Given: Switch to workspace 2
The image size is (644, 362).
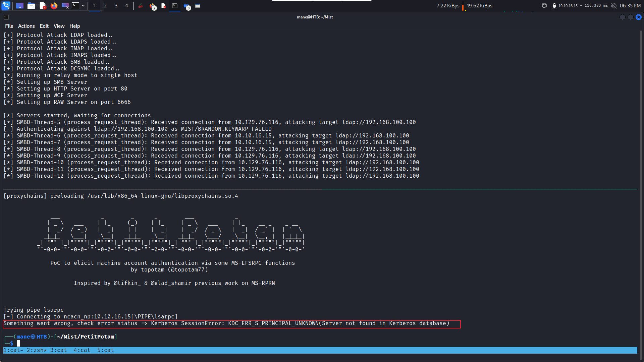Looking at the screenshot, I should point(105,6).
